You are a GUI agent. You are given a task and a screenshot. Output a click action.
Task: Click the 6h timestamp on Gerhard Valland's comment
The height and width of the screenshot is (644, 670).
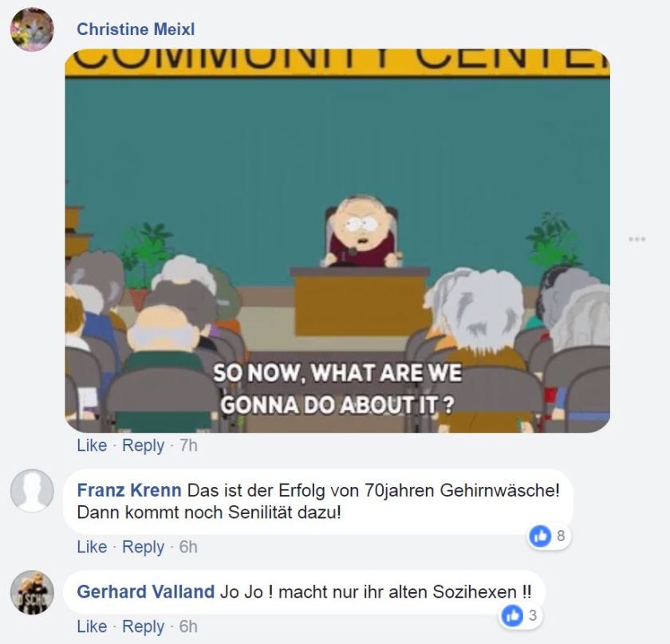(188, 626)
